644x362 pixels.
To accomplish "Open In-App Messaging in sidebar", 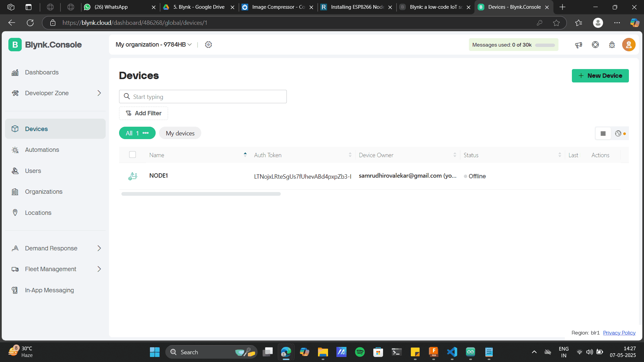I will pyautogui.click(x=55, y=290).
